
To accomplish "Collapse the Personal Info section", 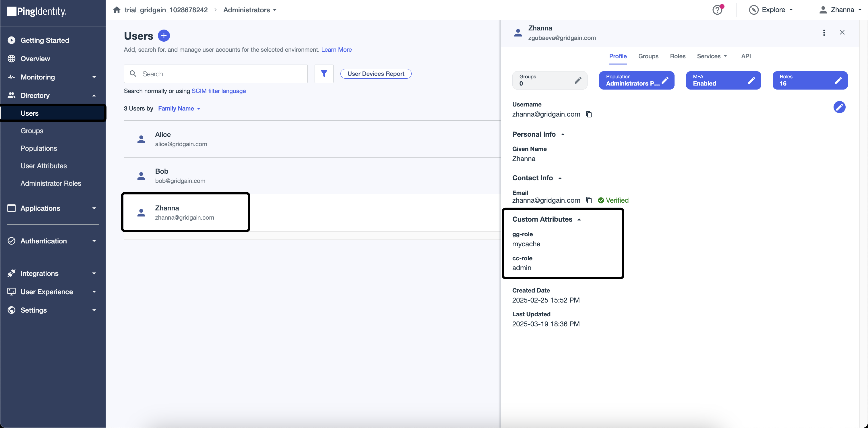I will (x=563, y=134).
